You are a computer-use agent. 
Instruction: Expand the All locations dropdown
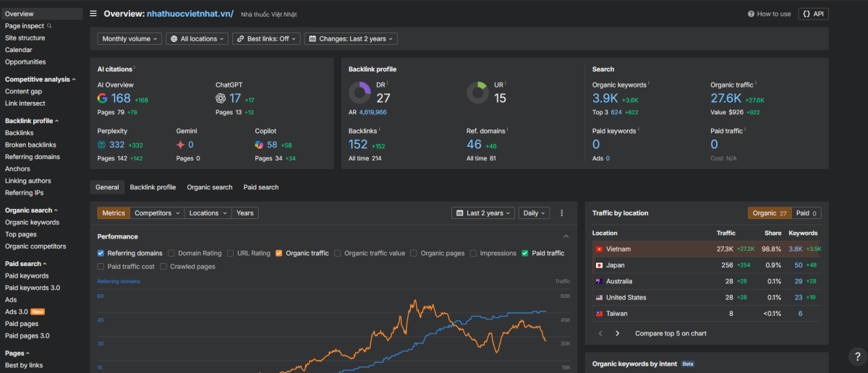click(x=197, y=39)
